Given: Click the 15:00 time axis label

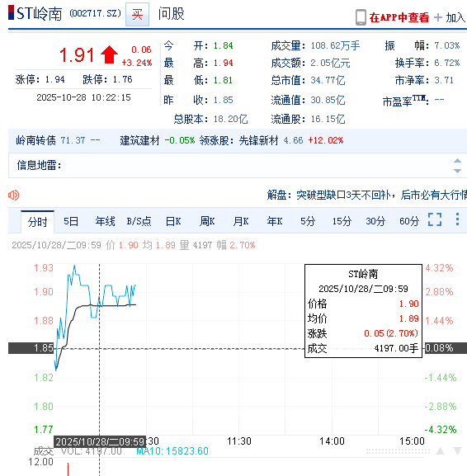Looking at the screenshot, I should [x=412, y=441].
